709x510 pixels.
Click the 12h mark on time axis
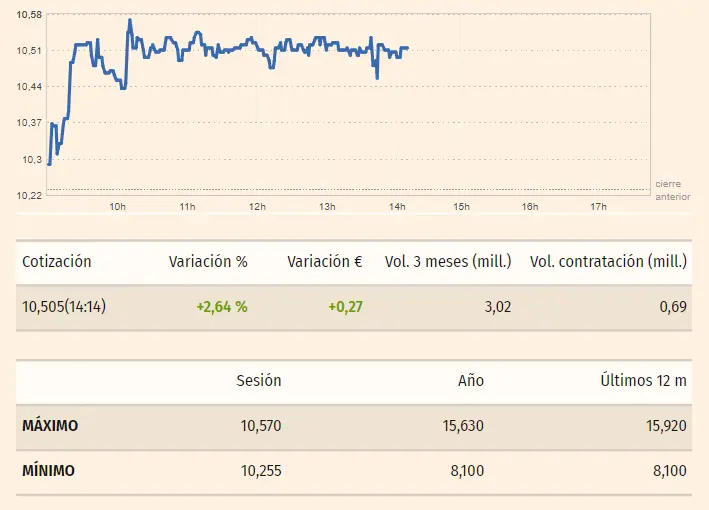click(x=257, y=207)
